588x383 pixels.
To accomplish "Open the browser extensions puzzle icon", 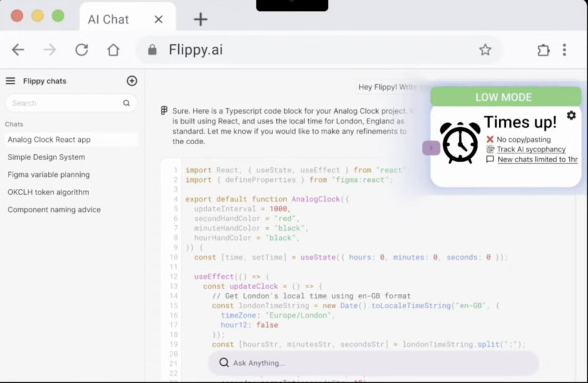I will [543, 50].
